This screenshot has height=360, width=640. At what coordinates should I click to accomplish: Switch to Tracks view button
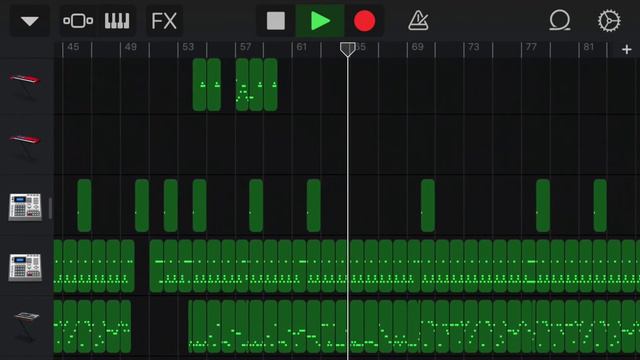(78, 21)
